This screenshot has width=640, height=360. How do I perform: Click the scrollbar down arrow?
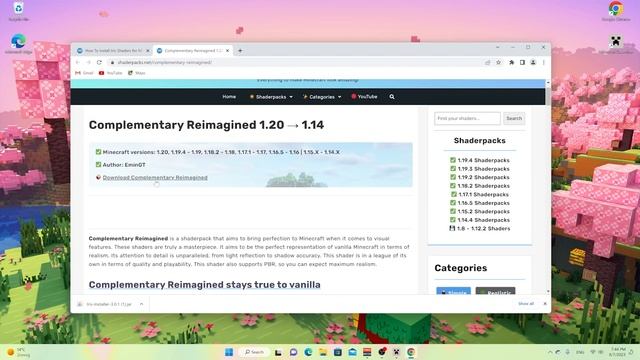coord(548,291)
